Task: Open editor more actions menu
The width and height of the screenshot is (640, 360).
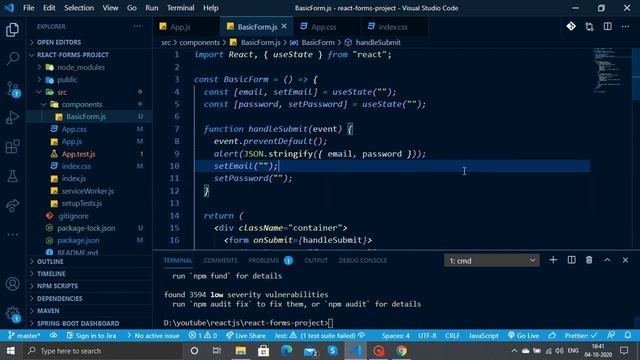Action: pyautogui.click(x=625, y=27)
